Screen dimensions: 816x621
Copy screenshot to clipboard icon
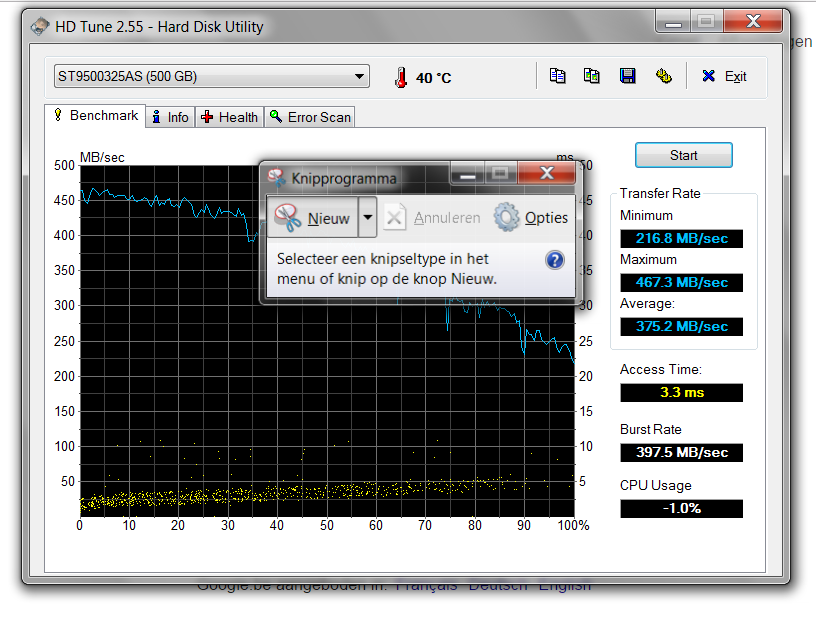point(592,76)
